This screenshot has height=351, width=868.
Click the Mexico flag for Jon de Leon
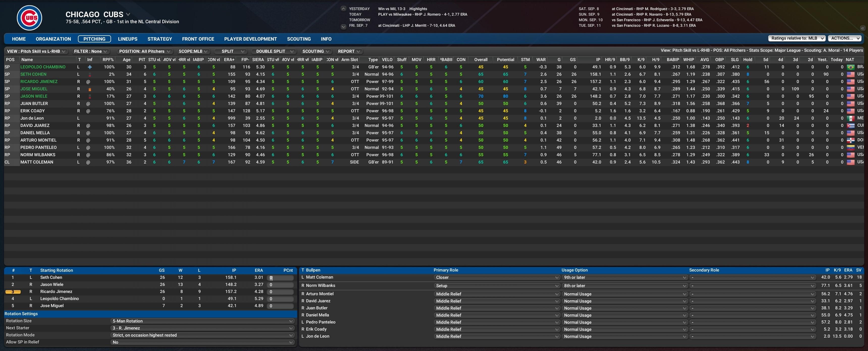coord(851,118)
